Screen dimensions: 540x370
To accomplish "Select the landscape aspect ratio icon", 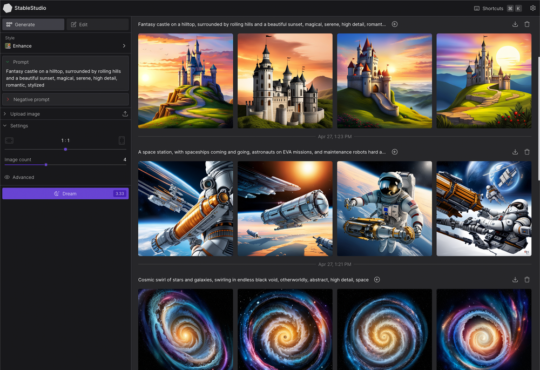I will (x=9, y=141).
